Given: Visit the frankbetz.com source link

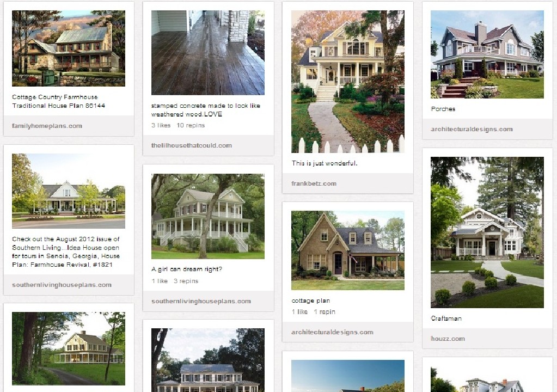Looking at the screenshot, I should point(314,183).
